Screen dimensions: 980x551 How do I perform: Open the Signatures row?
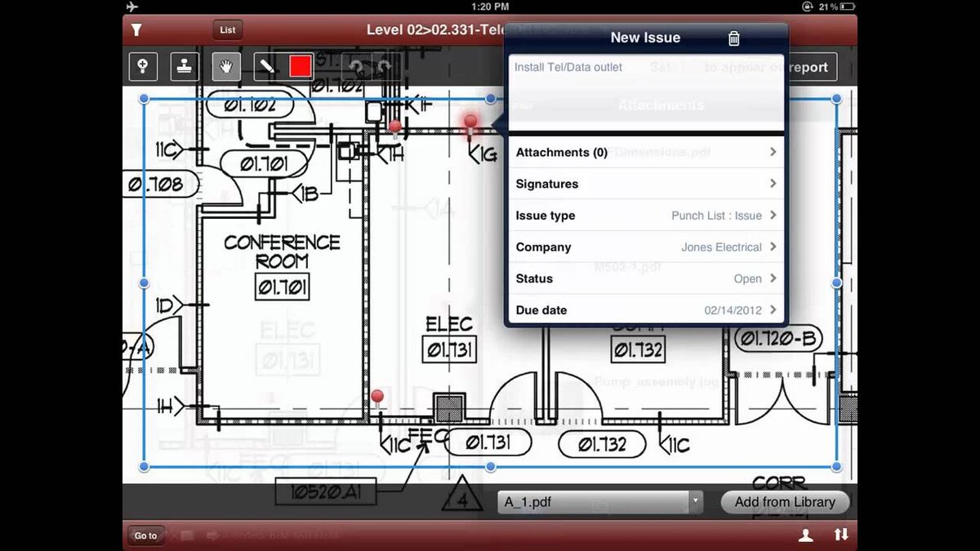tap(646, 184)
